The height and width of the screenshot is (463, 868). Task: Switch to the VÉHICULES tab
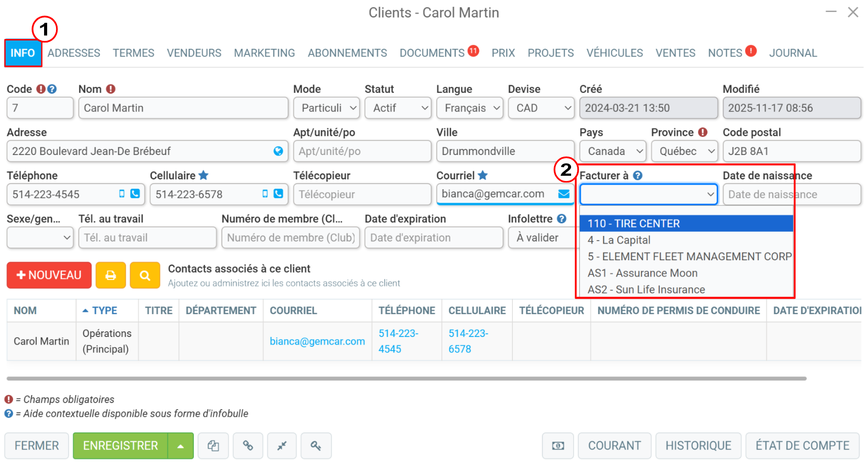tap(615, 53)
